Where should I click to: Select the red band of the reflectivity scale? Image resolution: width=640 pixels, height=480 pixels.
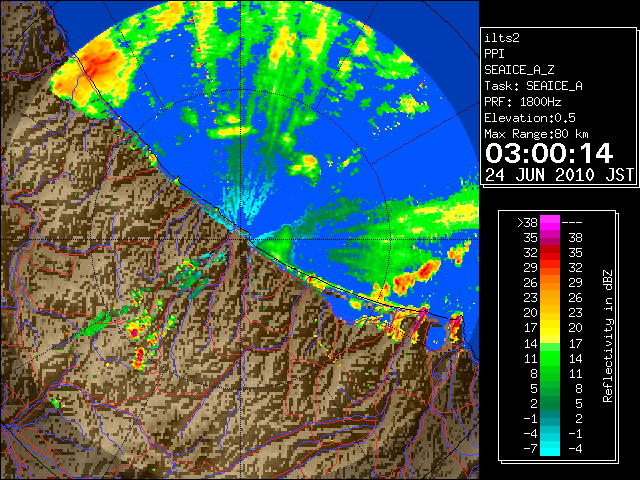point(550,253)
